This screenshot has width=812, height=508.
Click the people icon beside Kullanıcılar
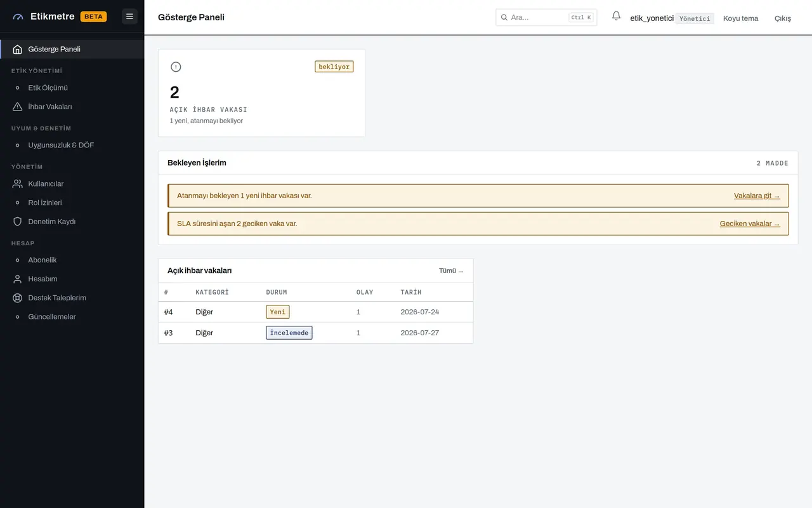(x=18, y=184)
